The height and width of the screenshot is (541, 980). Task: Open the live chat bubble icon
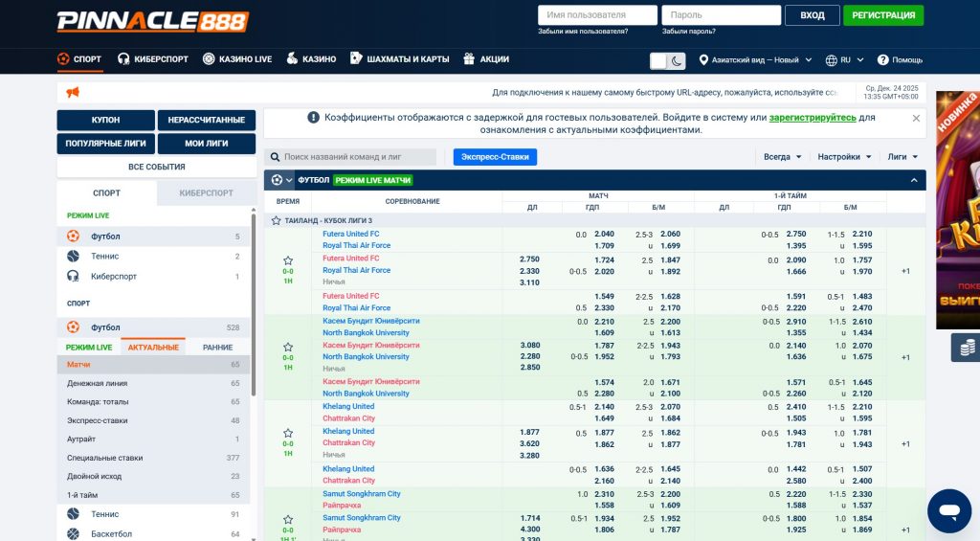click(948, 510)
